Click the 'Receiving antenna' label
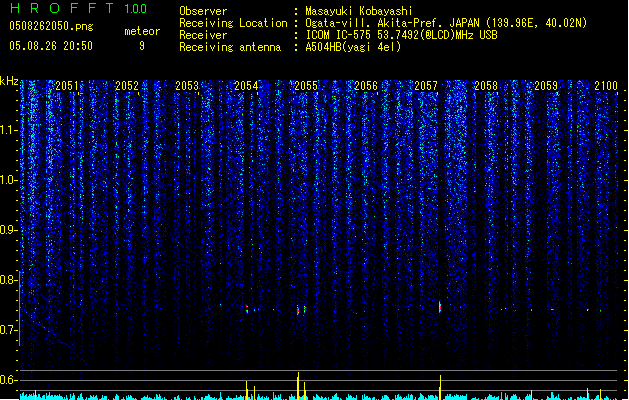 (x=230, y=47)
